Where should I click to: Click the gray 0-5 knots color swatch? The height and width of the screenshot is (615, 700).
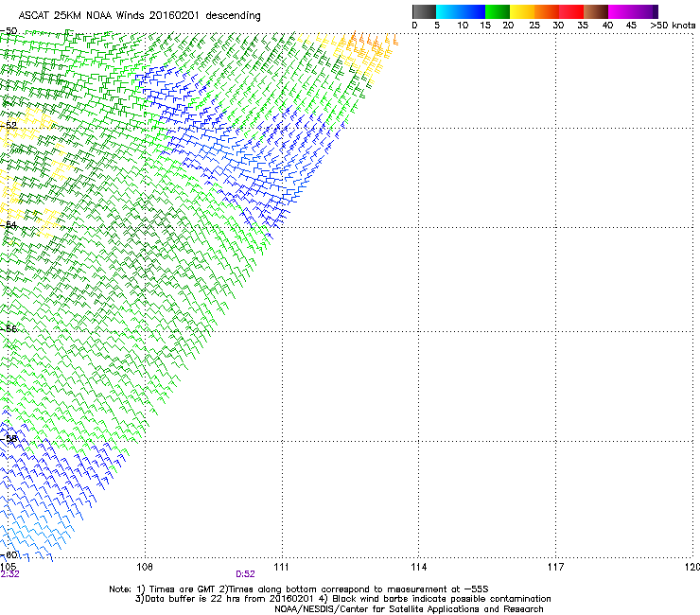click(424, 11)
